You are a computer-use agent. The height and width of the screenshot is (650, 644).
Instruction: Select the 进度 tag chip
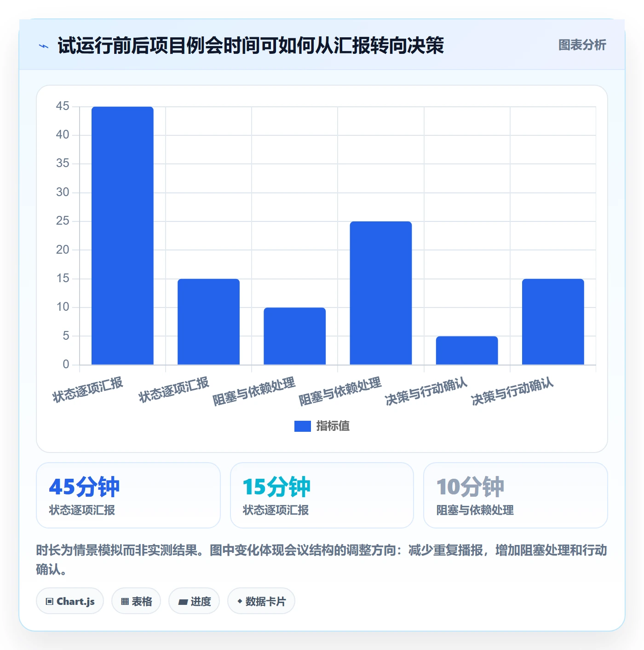point(194,601)
